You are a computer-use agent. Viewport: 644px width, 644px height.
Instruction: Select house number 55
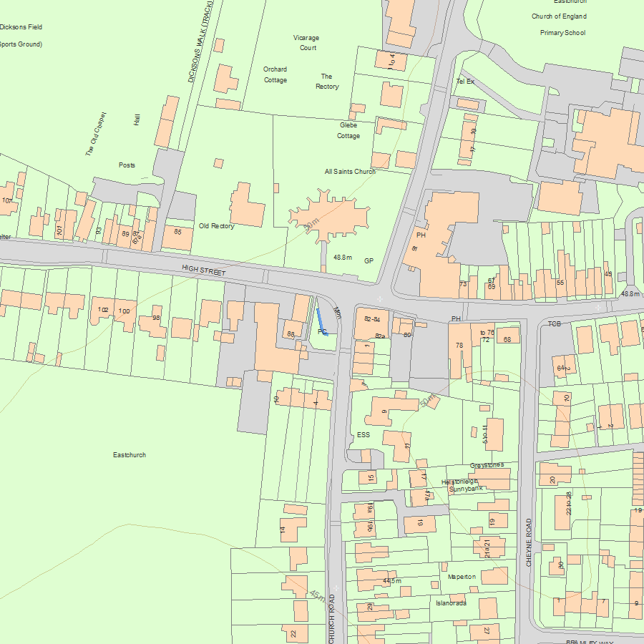[x=560, y=283]
